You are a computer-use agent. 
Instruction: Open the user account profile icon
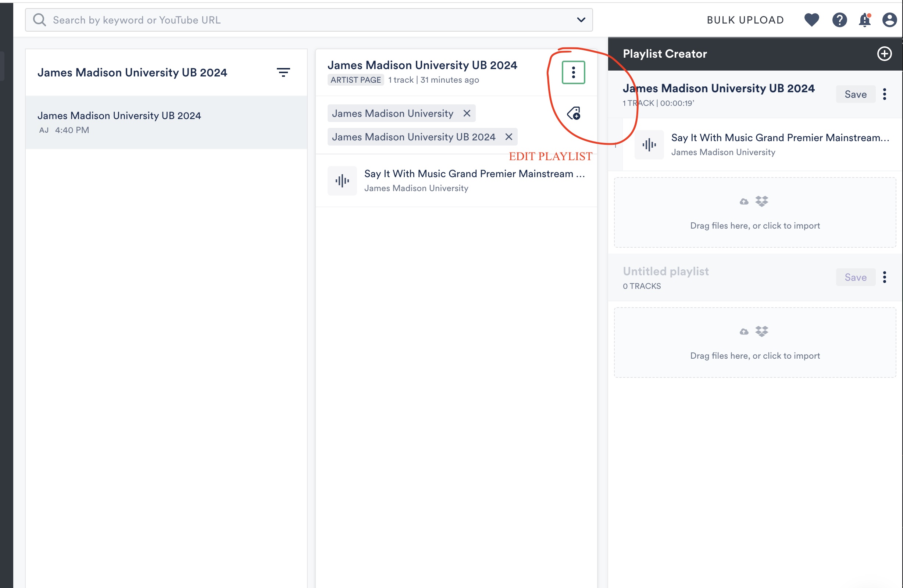(x=889, y=20)
